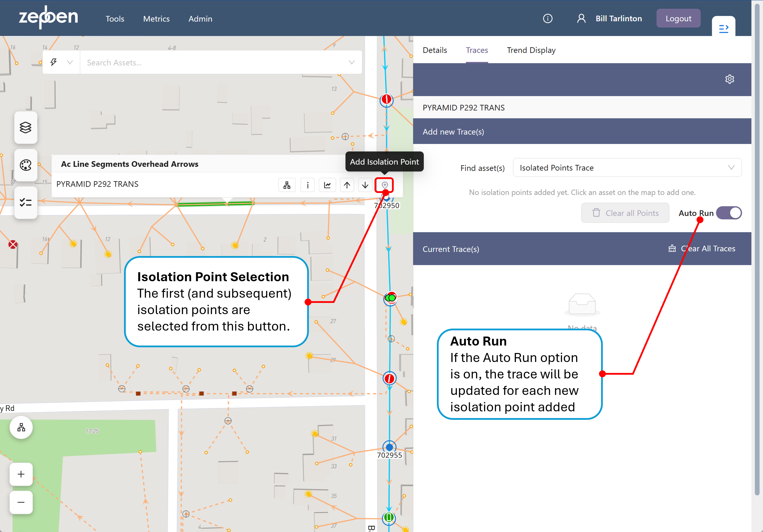Zoom in the map with plus button
Viewport: 763px width, 532px height.
coord(21,474)
